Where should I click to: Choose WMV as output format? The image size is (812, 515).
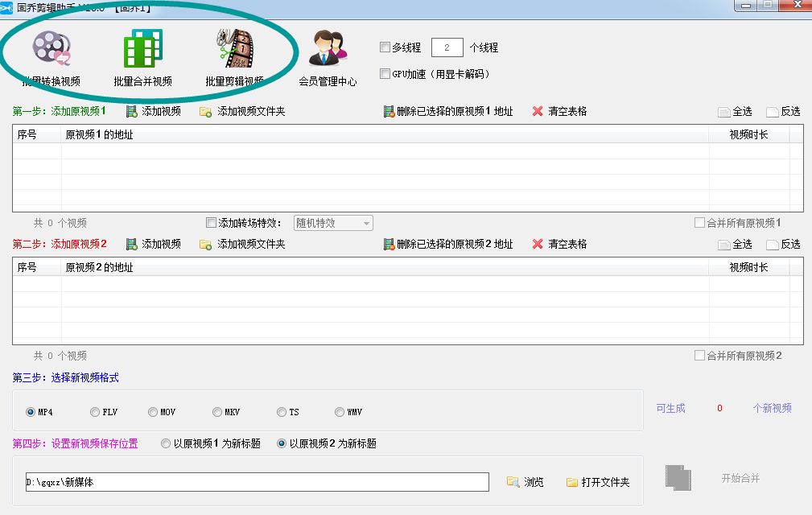point(340,411)
